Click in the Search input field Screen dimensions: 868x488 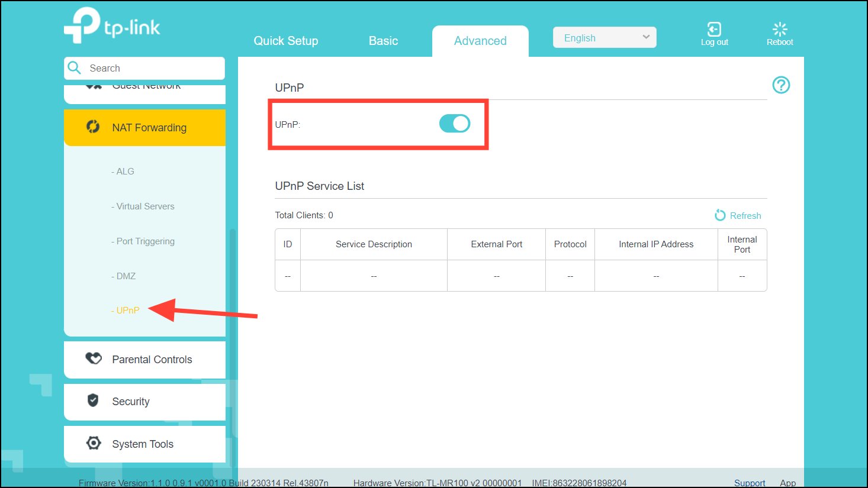point(144,68)
